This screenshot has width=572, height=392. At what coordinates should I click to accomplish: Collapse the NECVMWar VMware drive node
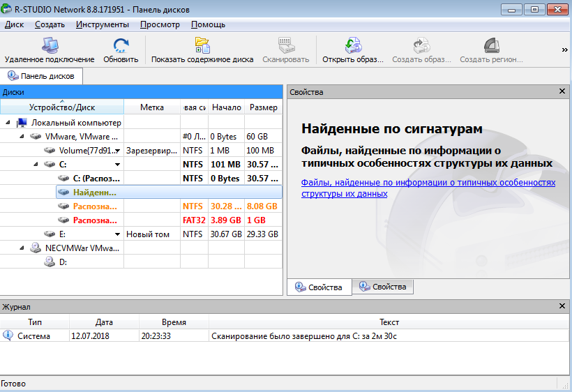[x=22, y=248]
